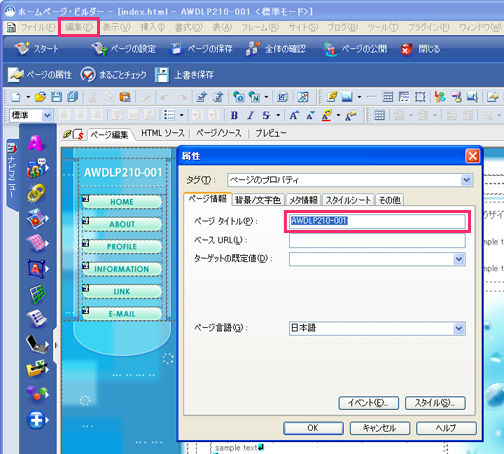
Task: Click the イベント(E)... button
Action: coord(368,403)
